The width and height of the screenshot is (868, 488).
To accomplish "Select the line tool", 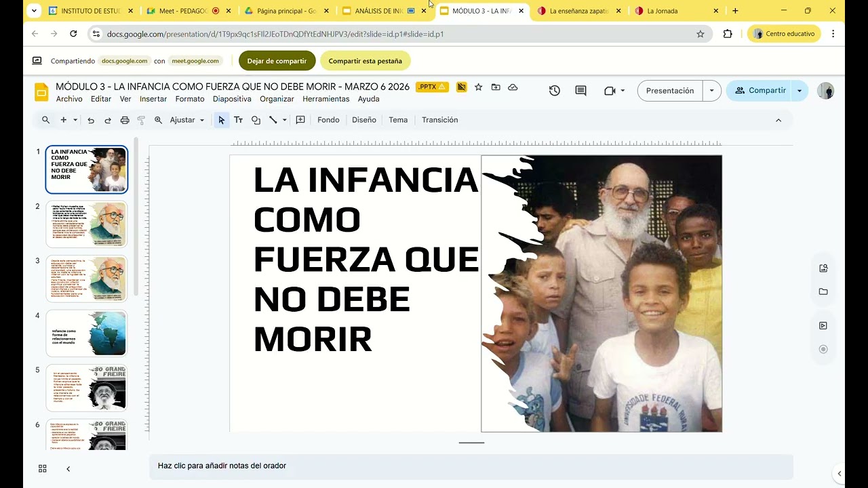I will click(x=273, y=120).
